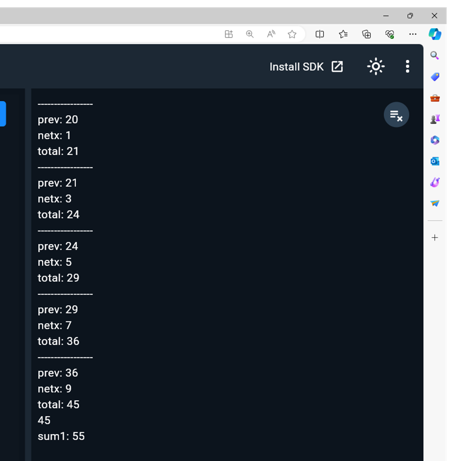Image resolution: width=476 pixels, height=461 pixels.
Task: Click the standalone '45' output line
Action: pos(44,420)
